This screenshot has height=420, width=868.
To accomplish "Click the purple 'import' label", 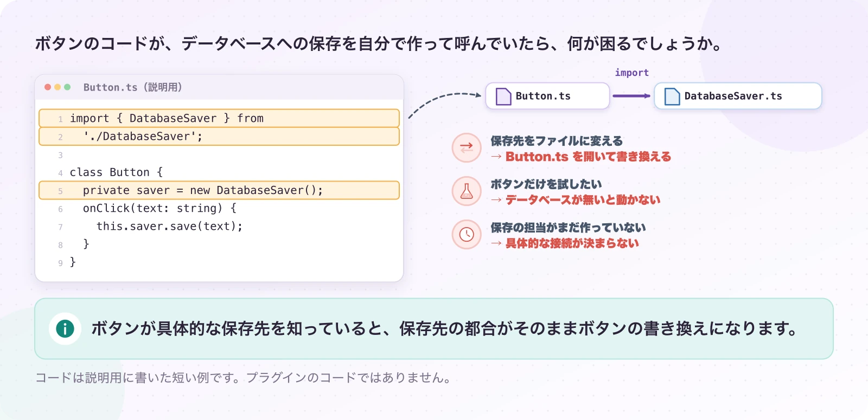I will coord(631,73).
